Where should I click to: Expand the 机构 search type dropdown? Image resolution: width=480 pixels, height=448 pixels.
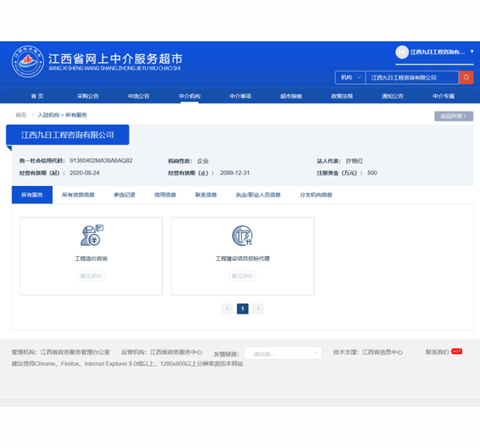(350, 77)
